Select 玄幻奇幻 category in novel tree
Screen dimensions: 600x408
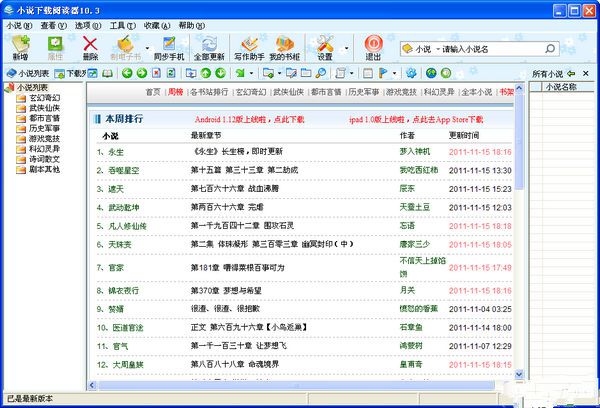pyautogui.click(x=43, y=98)
